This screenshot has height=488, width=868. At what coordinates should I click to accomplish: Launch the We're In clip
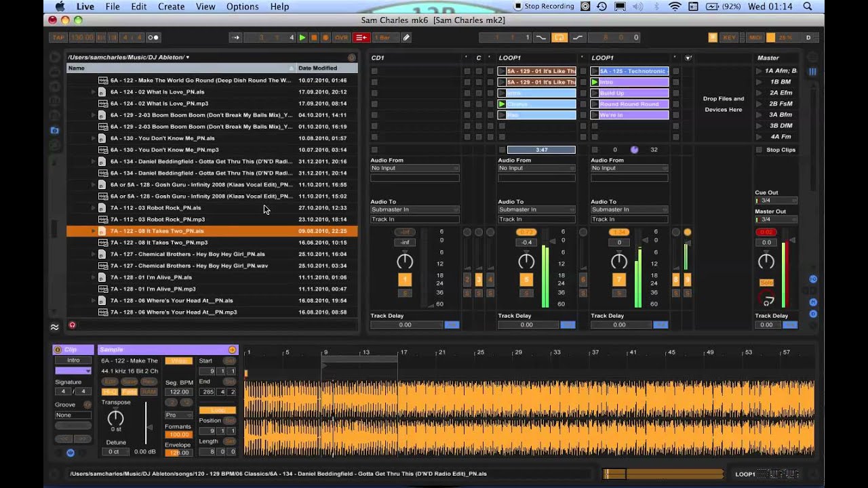coord(595,115)
